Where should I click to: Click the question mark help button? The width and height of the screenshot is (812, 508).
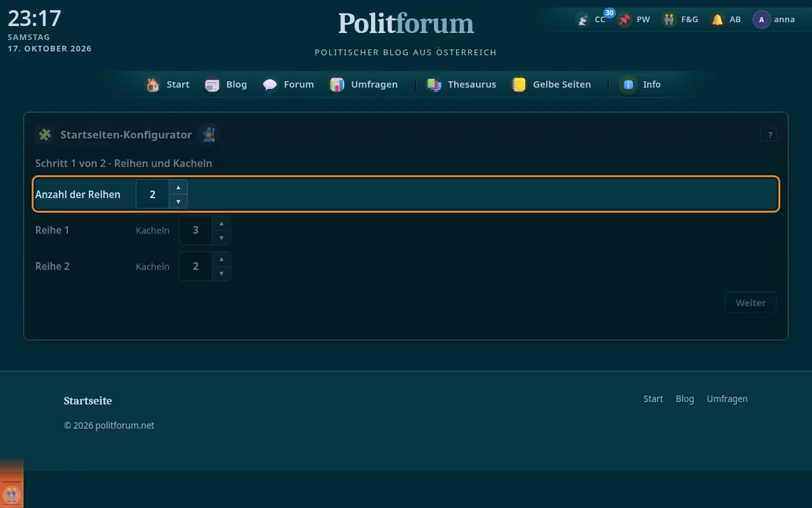tap(768, 135)
